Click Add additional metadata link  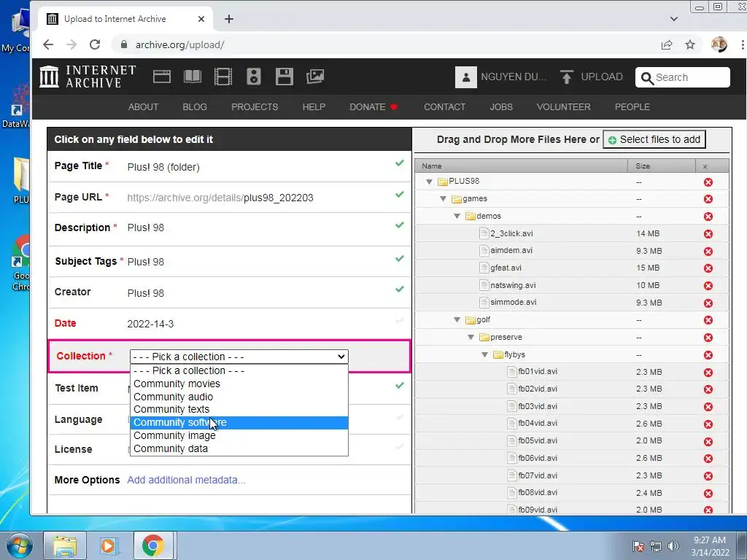point(186,480)
